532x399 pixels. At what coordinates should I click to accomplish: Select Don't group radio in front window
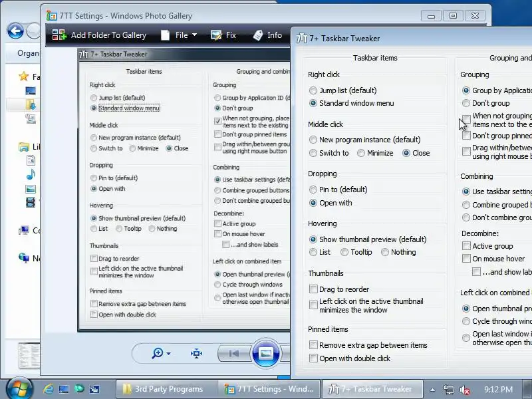coord(466,103)
